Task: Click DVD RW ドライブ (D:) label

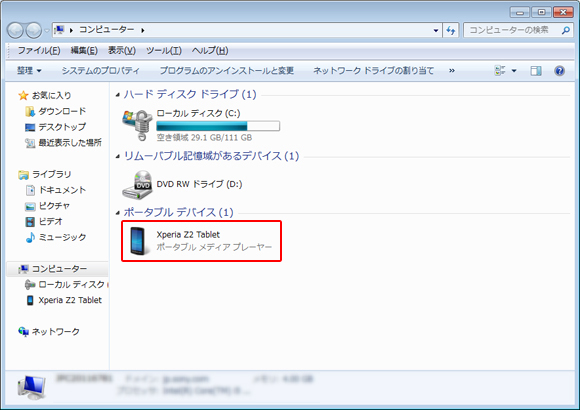Action: (199, 184)
